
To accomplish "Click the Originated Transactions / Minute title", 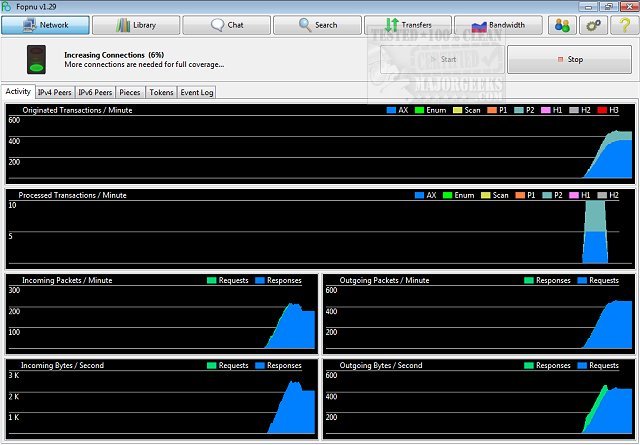I will [x=78, y=110].
